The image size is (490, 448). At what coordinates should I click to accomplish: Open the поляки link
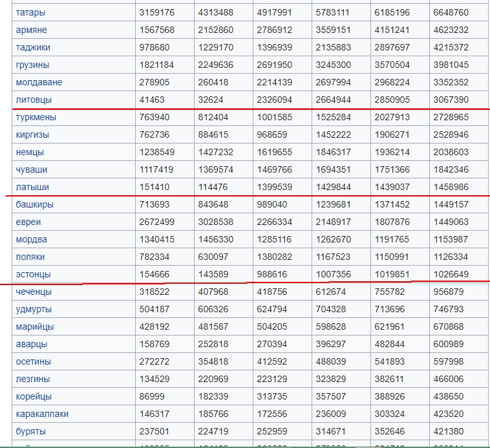click(30, 257)
